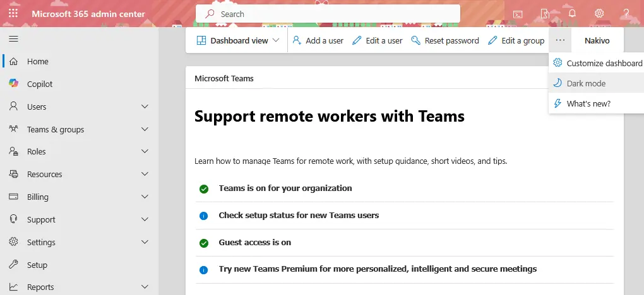Click the Dark mode moon icon
Image resolution: width=644 pixels, height=295 pixels.
558,83
